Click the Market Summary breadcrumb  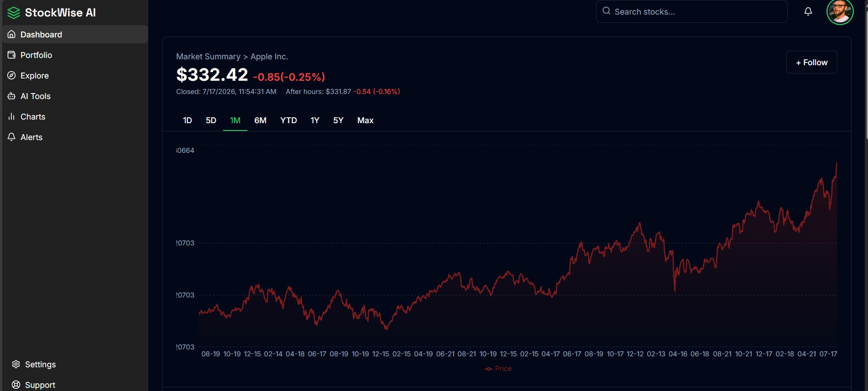[208, 57]
